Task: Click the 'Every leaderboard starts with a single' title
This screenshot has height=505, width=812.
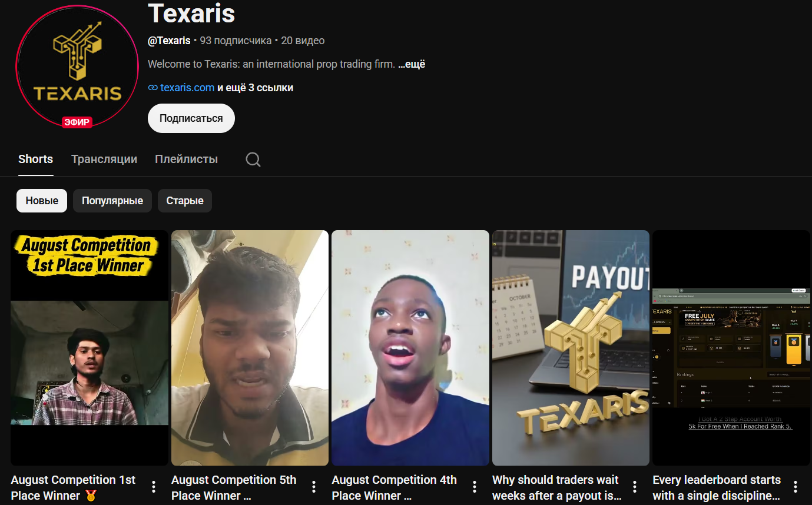Action: coord(717,488)
